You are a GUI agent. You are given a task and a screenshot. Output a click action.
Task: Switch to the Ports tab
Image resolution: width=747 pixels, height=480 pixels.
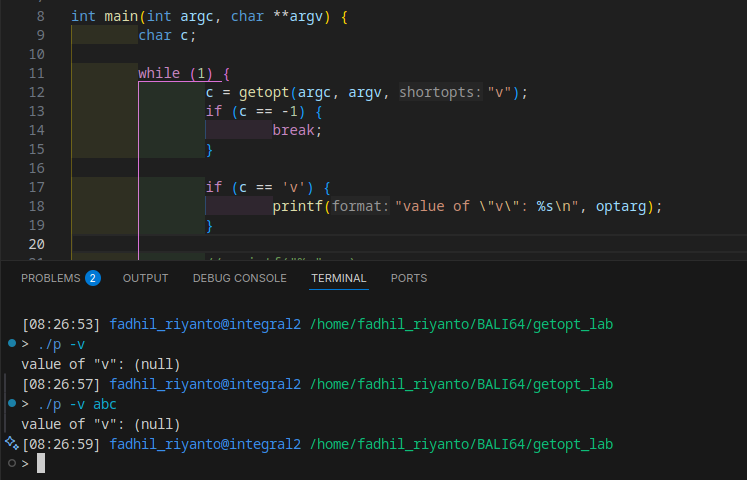(408, 278)
